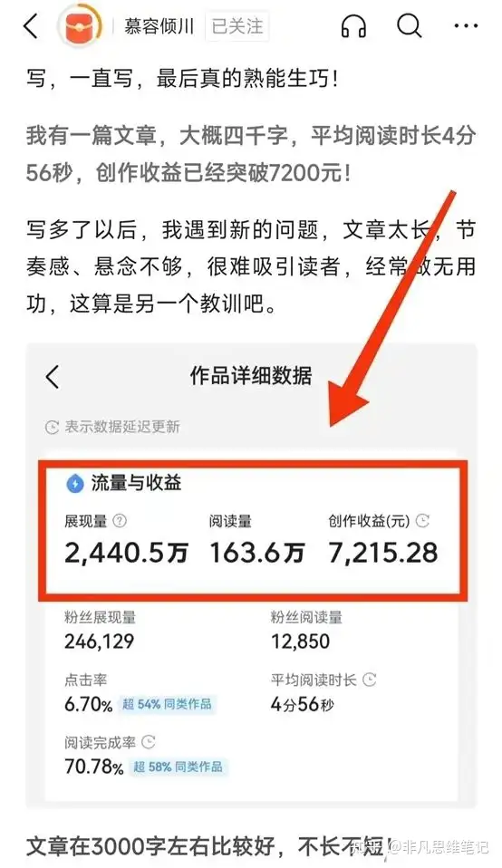The width and height of the screenshot is (502, 868).
Task: Open the three-dot more options menu
Action: tap(466, 26)
